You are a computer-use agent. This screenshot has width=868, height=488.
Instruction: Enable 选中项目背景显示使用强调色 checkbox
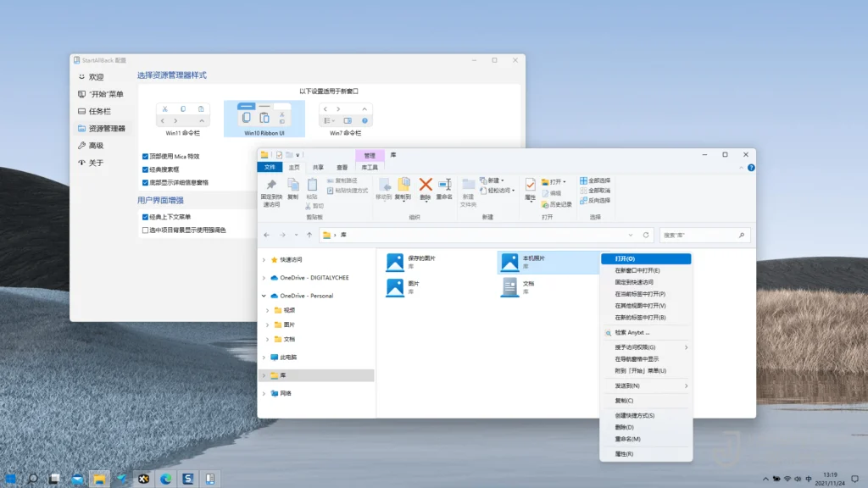(145, 230)
